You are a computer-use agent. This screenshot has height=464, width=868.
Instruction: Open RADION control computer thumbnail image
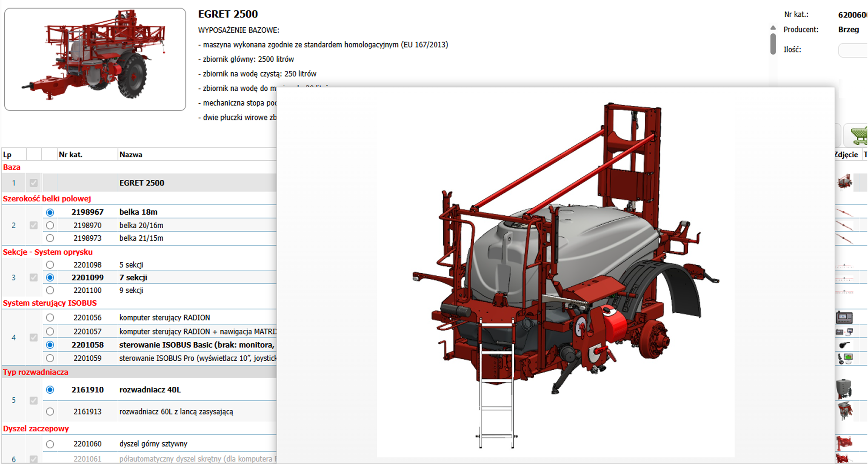pos(844,317)
